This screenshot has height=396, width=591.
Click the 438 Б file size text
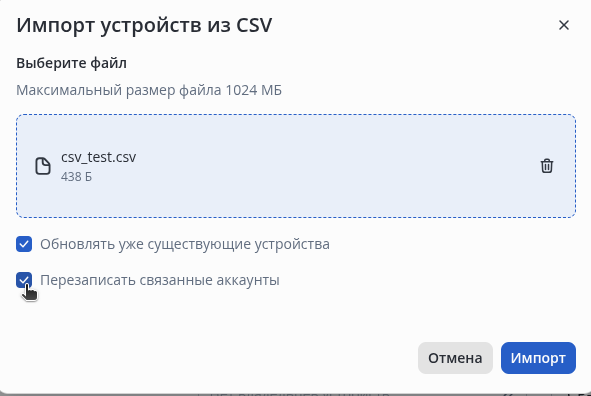[77, 177]
